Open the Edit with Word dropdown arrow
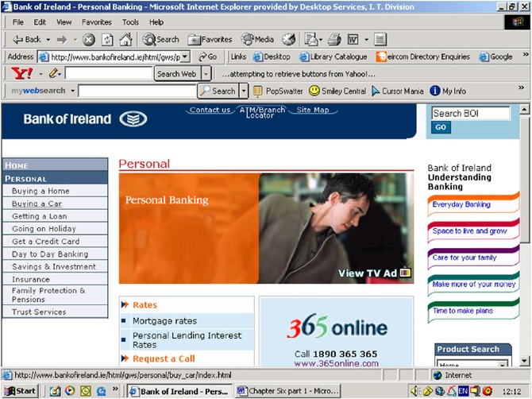Image resolution: width=532 pixels, height=399 pixels. tap(366, 40)
